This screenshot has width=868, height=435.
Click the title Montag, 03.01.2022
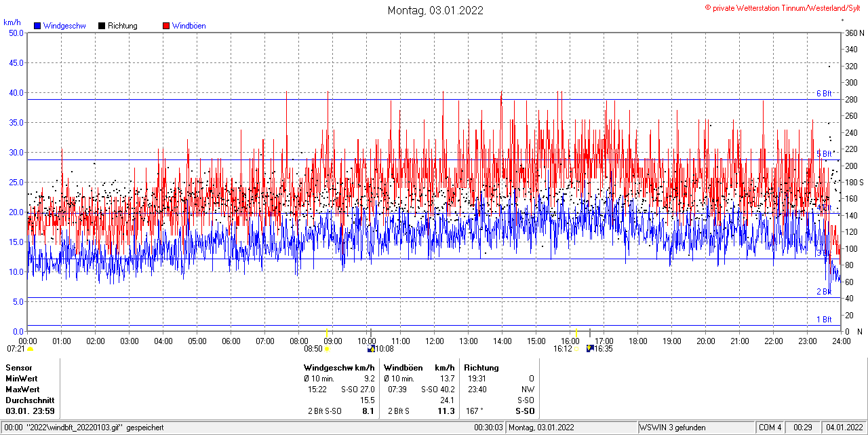pyautogui.click(x=435, y=10)
